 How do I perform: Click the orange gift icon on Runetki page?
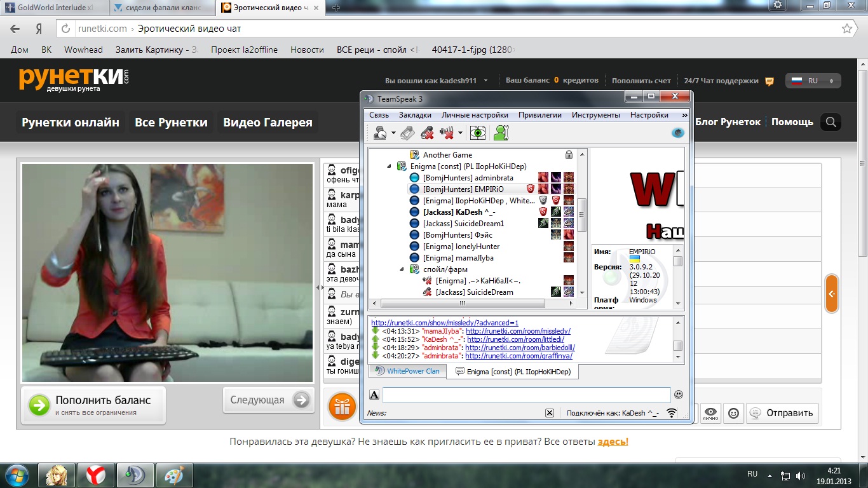[x=342, y=407]
